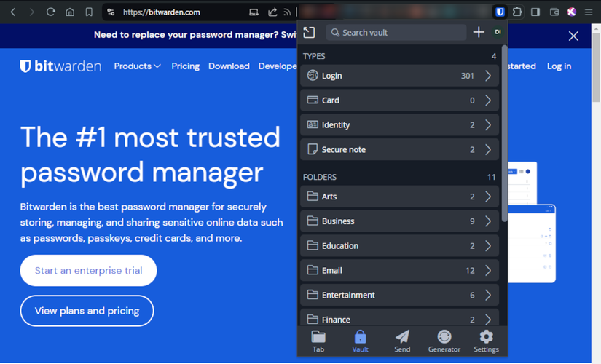
Task: Click the Pricing navigation link
Action: click(x=186, y=66)
